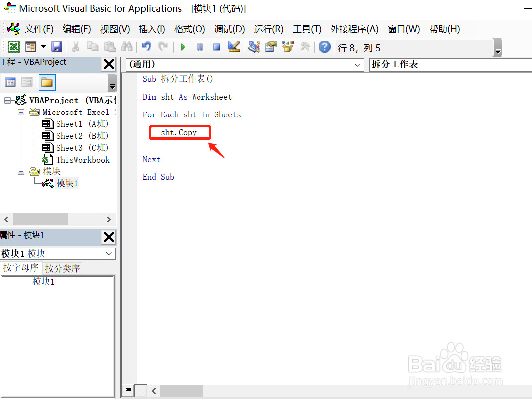Screen dimensions: 532x399
Task: Stop execution with Reset button
Action: (217, 47)
